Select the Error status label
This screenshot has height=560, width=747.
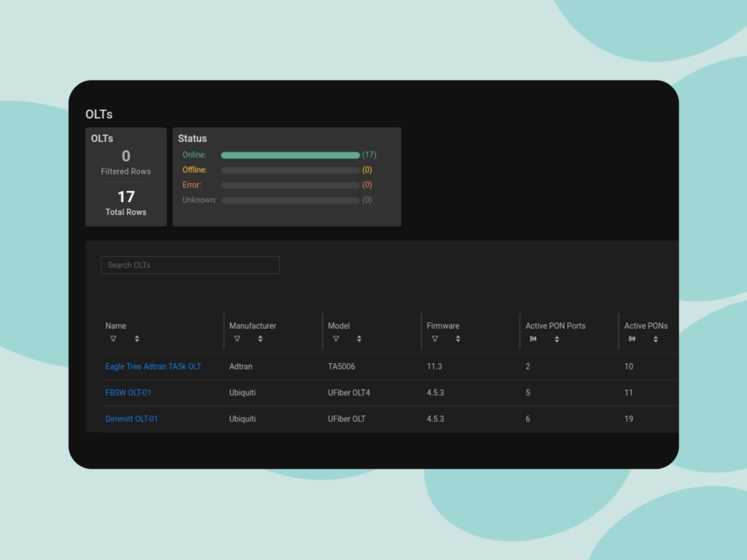[192, 185]
